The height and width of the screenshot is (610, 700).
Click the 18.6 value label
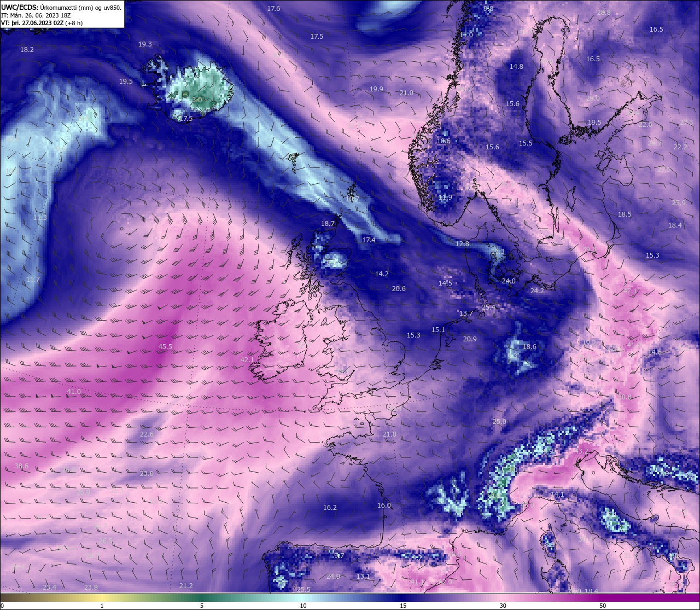(x=529, y=347)
